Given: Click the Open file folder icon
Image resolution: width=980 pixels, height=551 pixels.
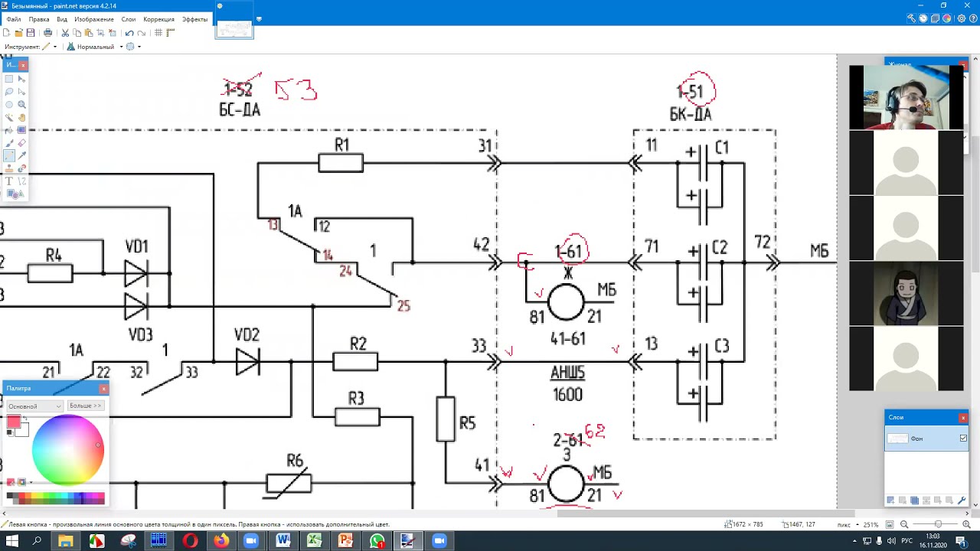Looking at the screenshot, I should (18, 33).
